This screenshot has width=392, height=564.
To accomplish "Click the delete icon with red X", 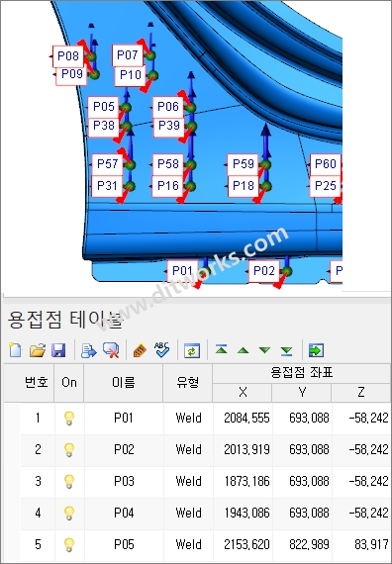I will pyautogui.click(x=111, y=350).
